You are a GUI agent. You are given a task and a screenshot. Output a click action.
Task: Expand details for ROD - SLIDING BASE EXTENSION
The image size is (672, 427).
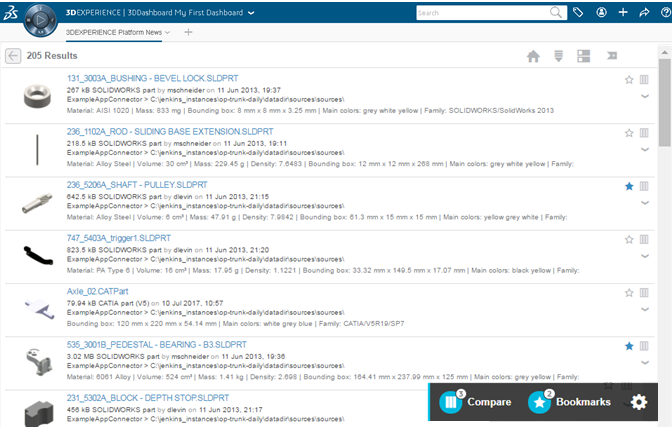pyautogui.click(x=645, y=150)
